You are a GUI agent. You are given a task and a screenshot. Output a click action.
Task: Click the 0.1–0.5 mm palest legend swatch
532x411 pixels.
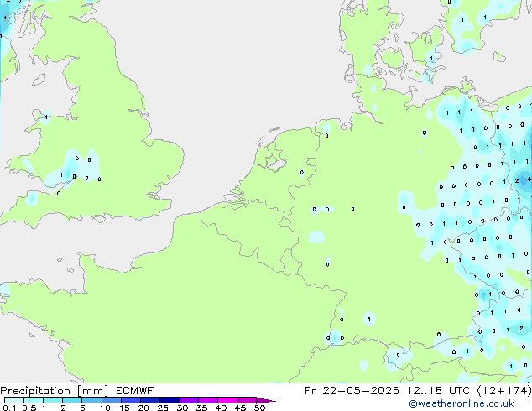click(14, 400)
